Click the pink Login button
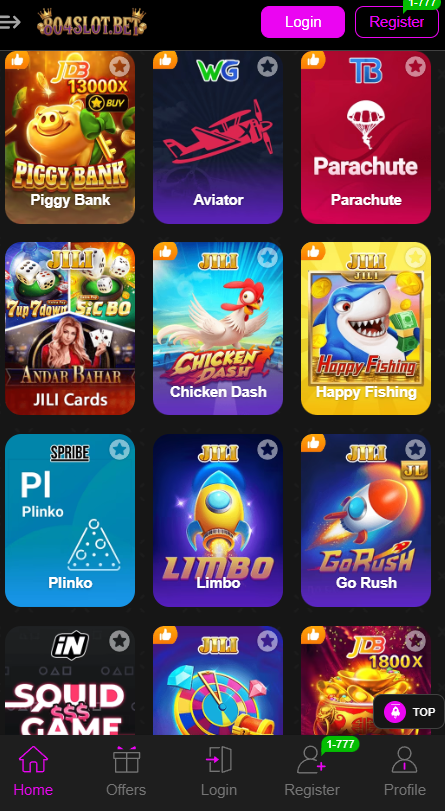445x811 pixels. [303, 22]
